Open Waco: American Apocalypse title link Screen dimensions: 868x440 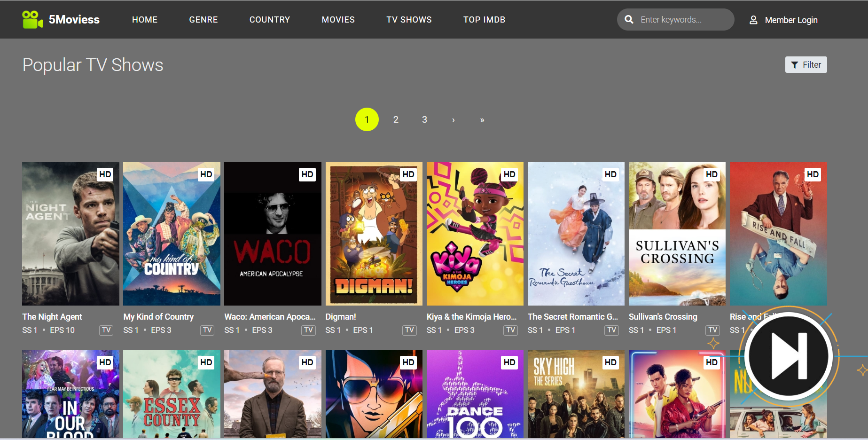click(x=270, y=317)
